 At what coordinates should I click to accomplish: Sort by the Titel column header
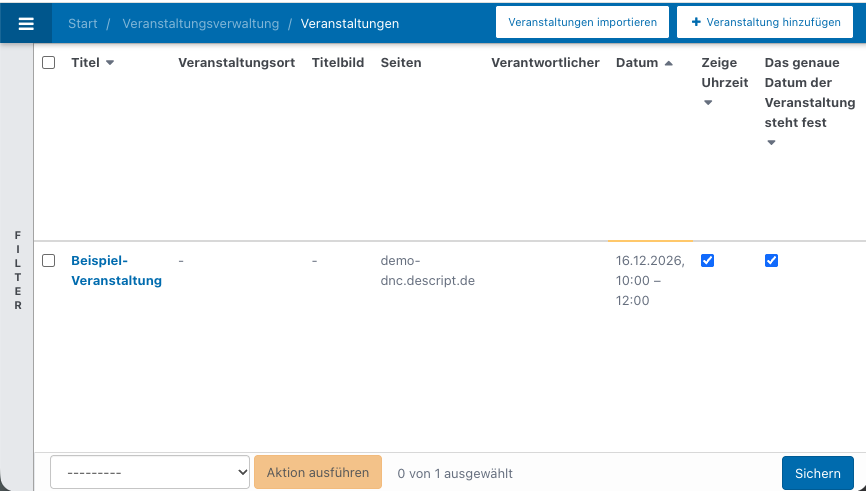(86, 62)
